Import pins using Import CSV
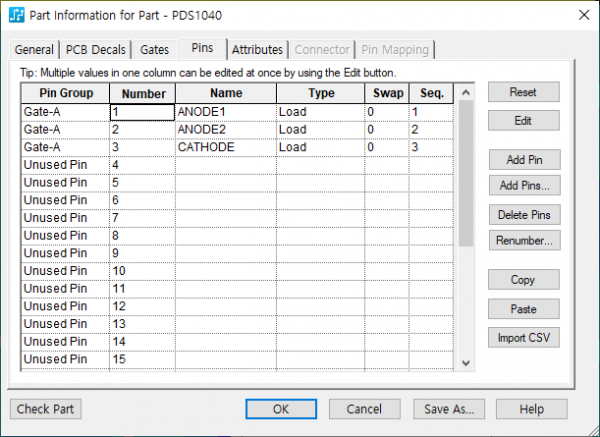Image resolution: width=600 pixels, height=437 pixels. [523, 337]
